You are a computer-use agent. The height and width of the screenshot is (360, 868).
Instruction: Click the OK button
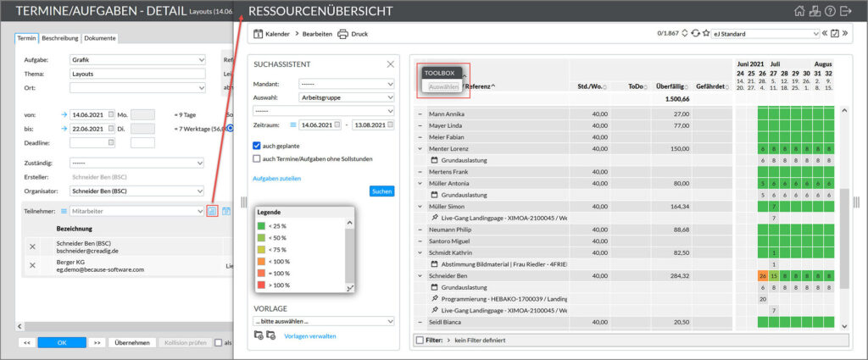click(x=62, y=342)
